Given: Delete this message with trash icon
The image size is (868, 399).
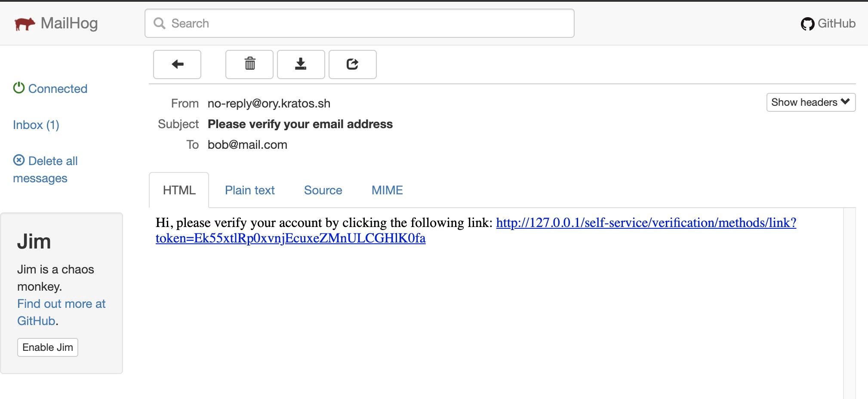Looking at the screenshot, I should coord(249,64).
